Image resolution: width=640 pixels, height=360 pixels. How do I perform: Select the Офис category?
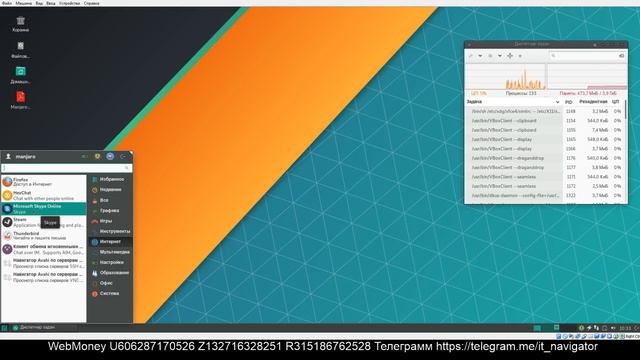point(110,283)
